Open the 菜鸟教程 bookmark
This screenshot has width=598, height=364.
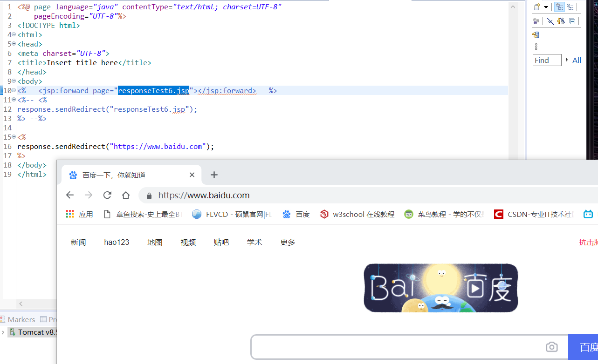point(444,214)
